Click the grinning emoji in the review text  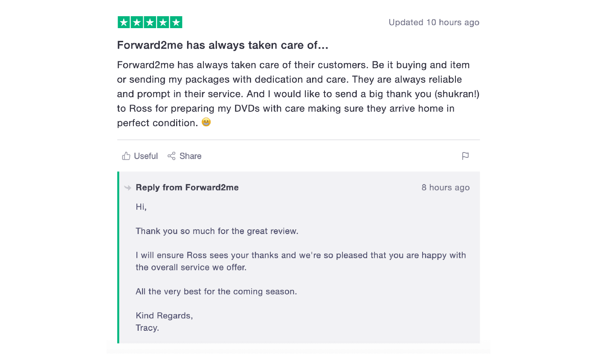point(206,122)
